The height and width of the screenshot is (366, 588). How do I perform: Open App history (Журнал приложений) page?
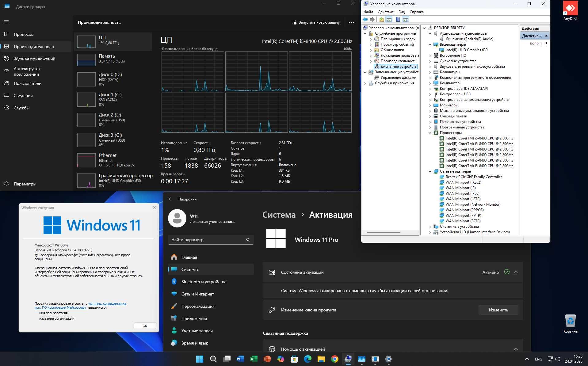(36, 59)
